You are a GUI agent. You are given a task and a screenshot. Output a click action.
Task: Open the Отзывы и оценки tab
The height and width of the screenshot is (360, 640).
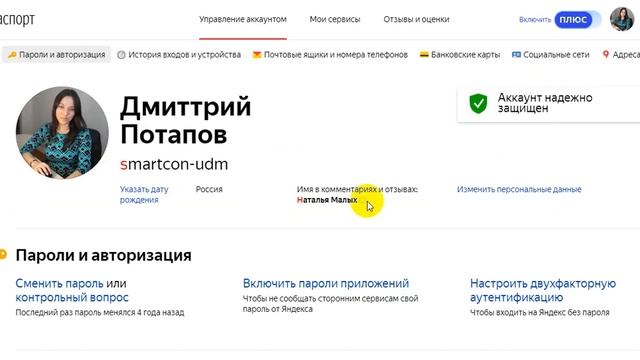coord(416,19)
